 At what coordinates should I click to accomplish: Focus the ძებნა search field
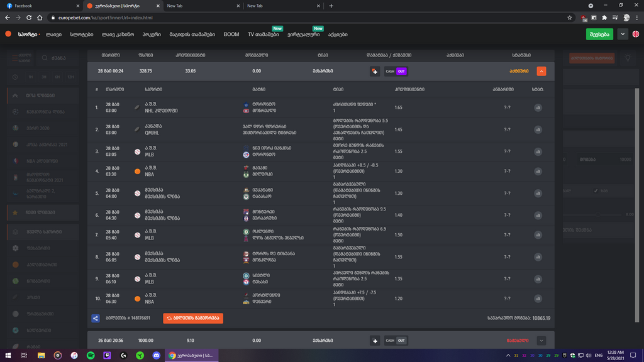[x=58, y=58]
